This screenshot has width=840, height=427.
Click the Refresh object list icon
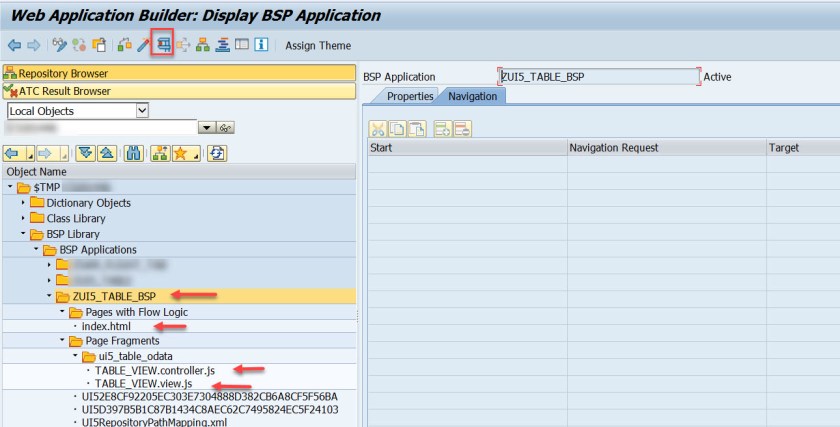click(217, 153)
